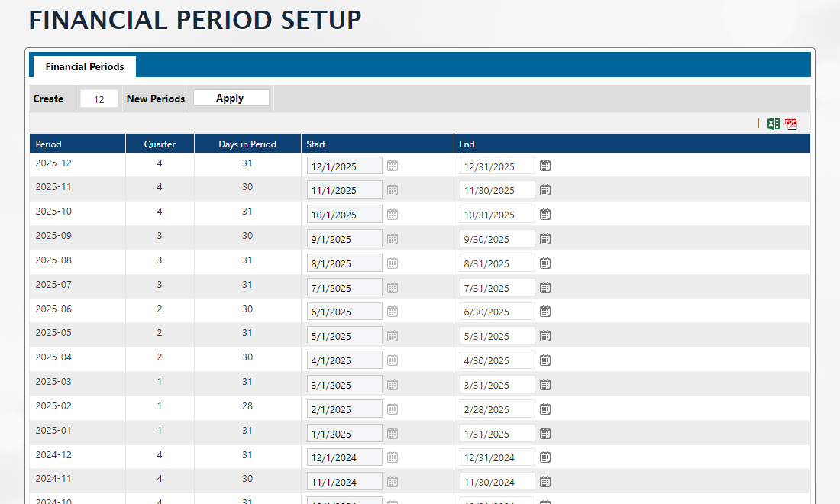The height and width of the screenshot is (504, 840).
Task: Open end date calendar for period 2024-12
Action: coord(545,457)
